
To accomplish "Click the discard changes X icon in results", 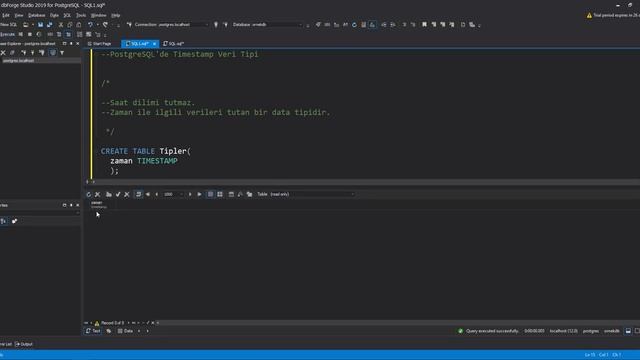I will point(127,195).
